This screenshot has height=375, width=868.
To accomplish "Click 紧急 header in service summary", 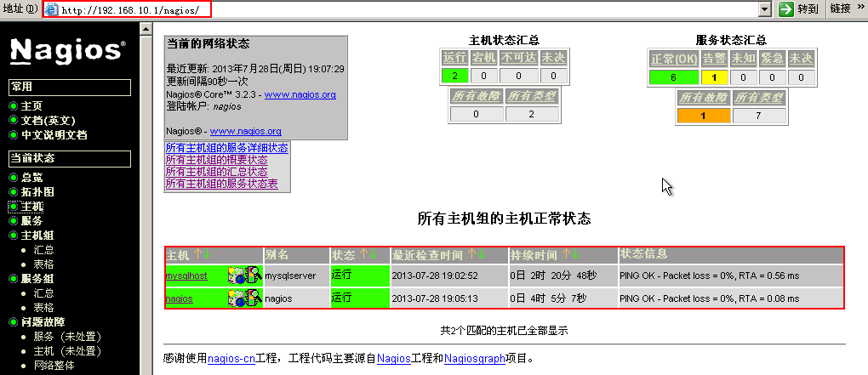I will [x=772, y=60].
